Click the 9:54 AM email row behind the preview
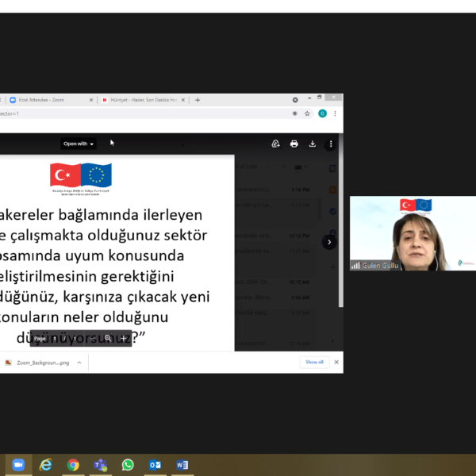The height and width of the screenshot is (476, 476). click(x=275, y=297)
